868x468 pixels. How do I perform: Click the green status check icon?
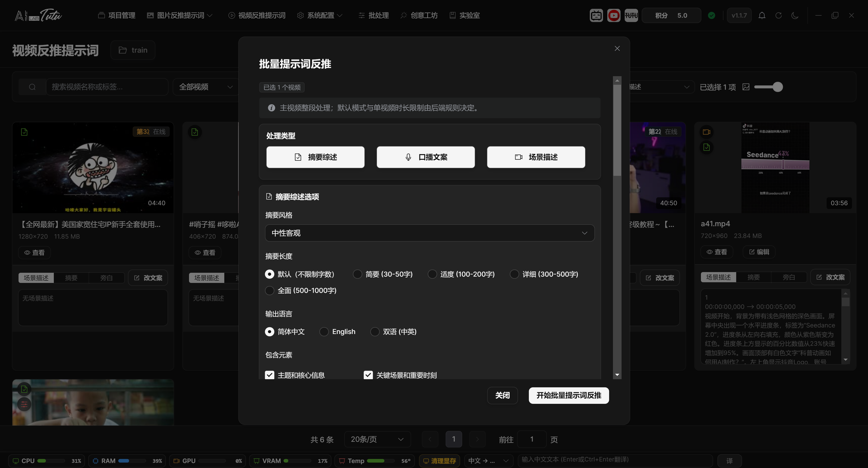pyautogui.click(x=711, y=16)
